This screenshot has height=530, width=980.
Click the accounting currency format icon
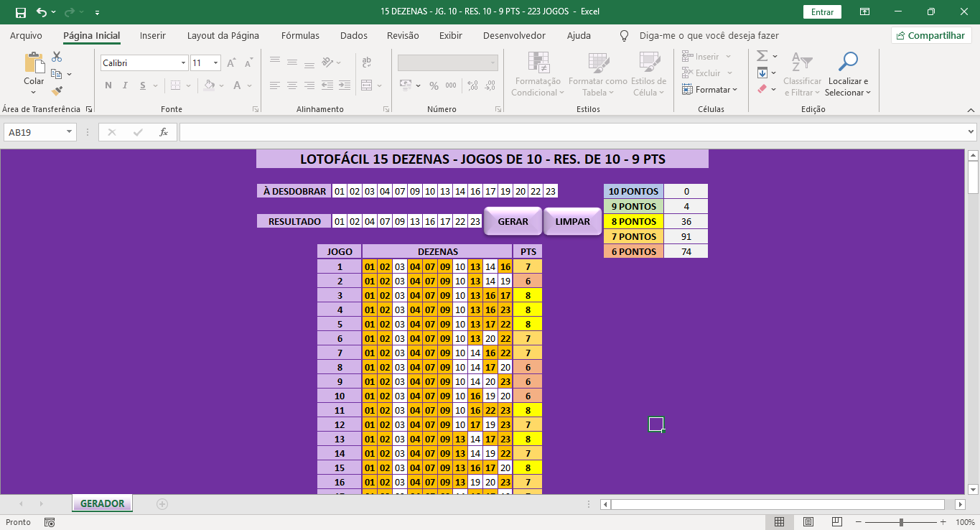pos(406,85)
